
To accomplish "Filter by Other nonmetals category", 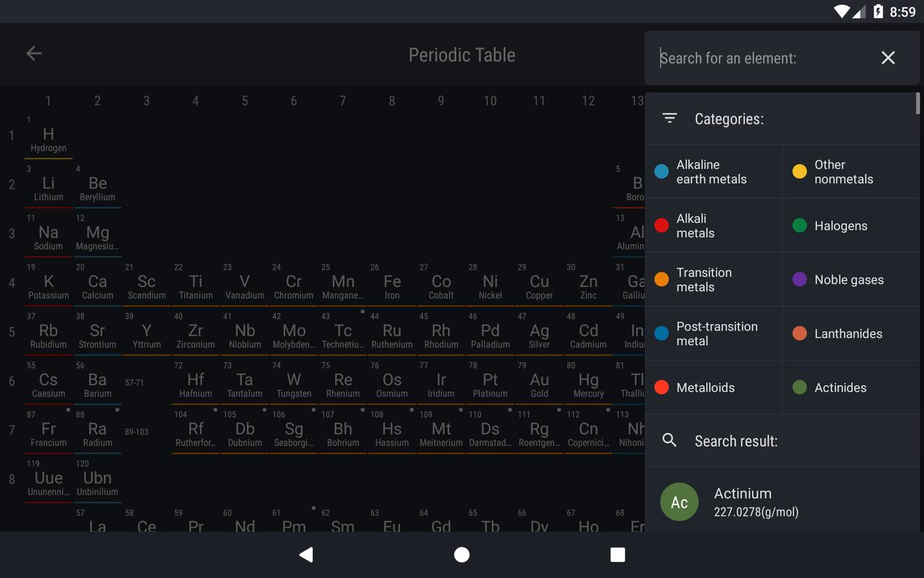I will tap(851, 172).
